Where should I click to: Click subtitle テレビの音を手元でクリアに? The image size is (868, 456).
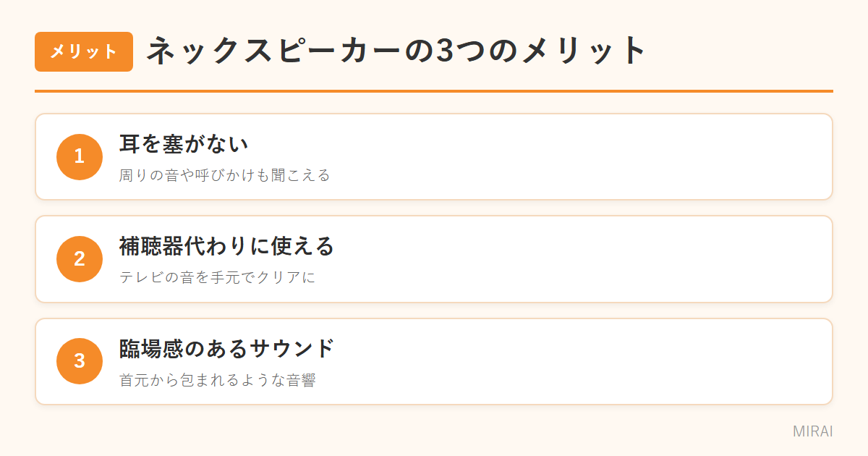pyautogui.click(x=218, y=277)
